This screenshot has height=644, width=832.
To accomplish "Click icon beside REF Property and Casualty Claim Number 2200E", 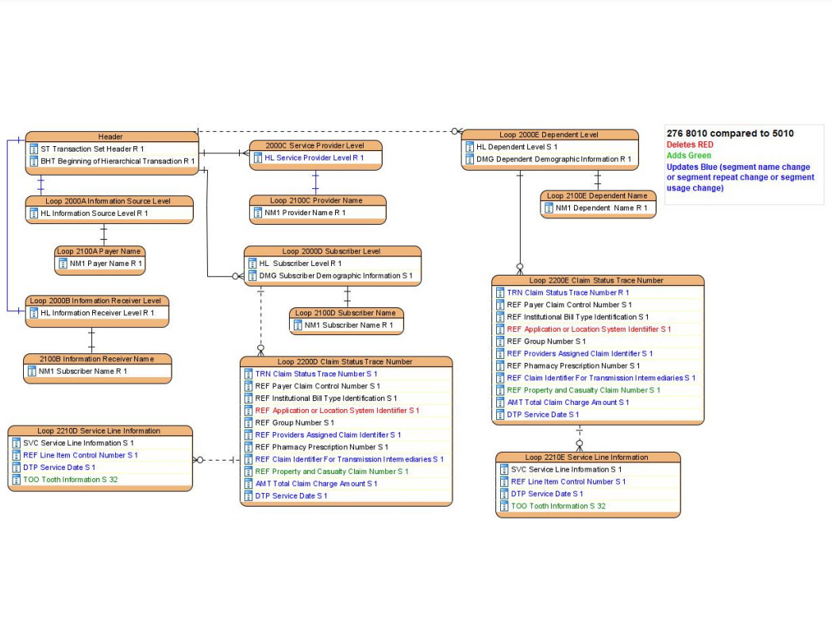I will coord(500,390).
